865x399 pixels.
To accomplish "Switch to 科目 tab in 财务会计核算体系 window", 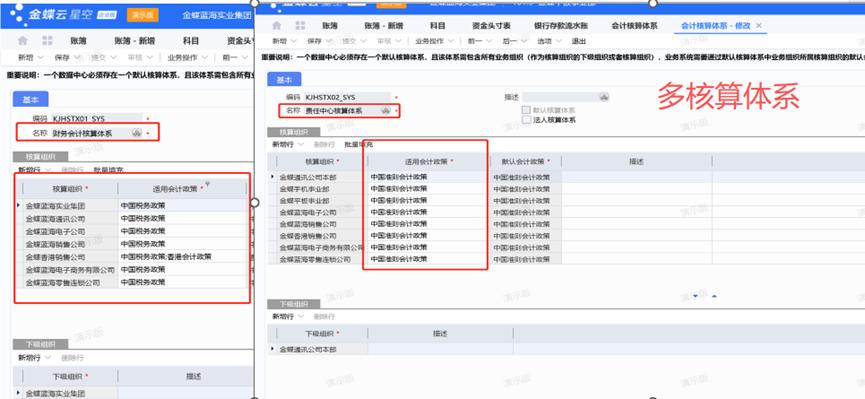I will (191, 41).
